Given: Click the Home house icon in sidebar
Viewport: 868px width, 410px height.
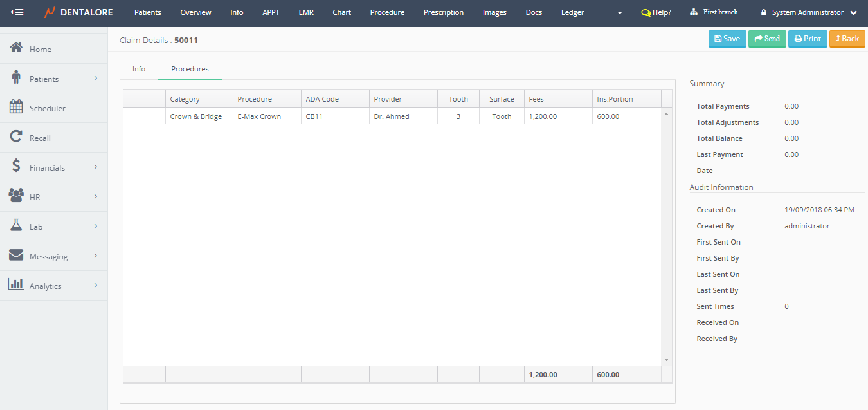Looking at the screenshot, I should coord(17,48).
